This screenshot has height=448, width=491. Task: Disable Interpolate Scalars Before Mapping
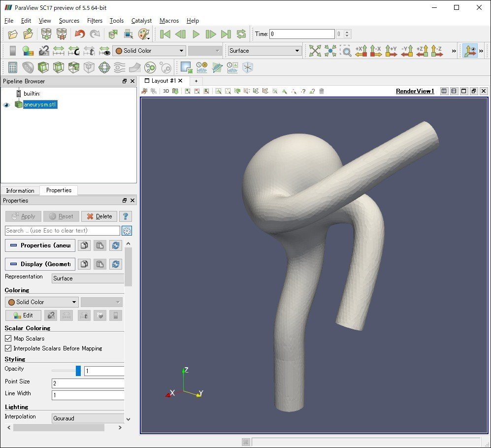pos(8,348)
